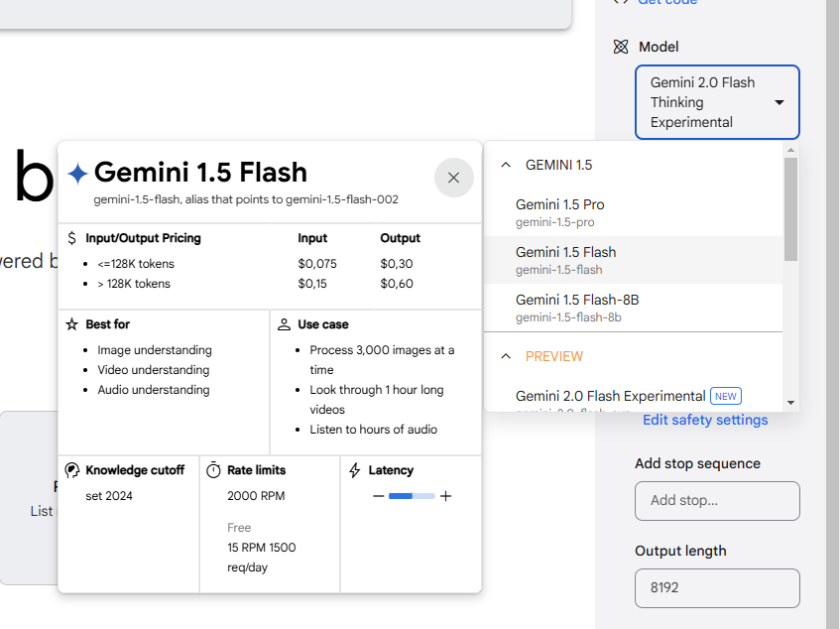Select the Gemini 1.5 Flash model
The width and height of the screenshot is (840, 629).
[633, 260]
